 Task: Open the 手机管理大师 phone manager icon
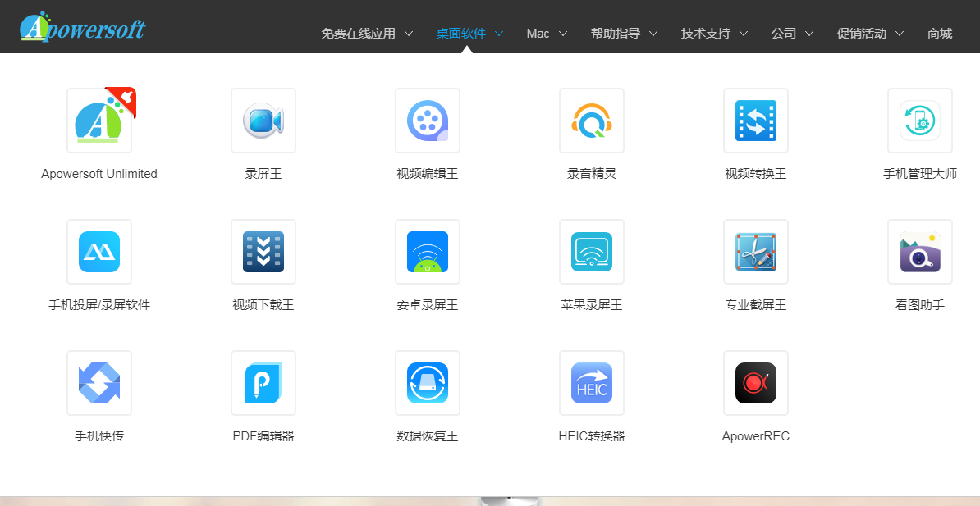920,121
